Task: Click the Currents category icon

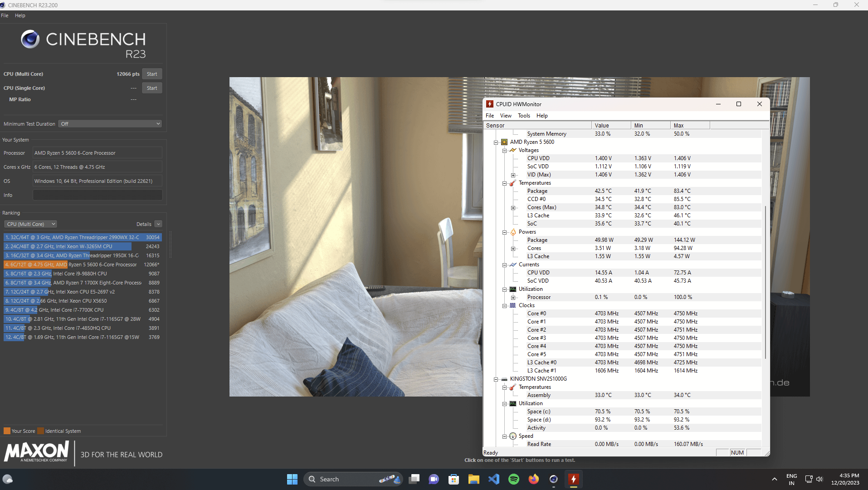Action: [513, 265]
